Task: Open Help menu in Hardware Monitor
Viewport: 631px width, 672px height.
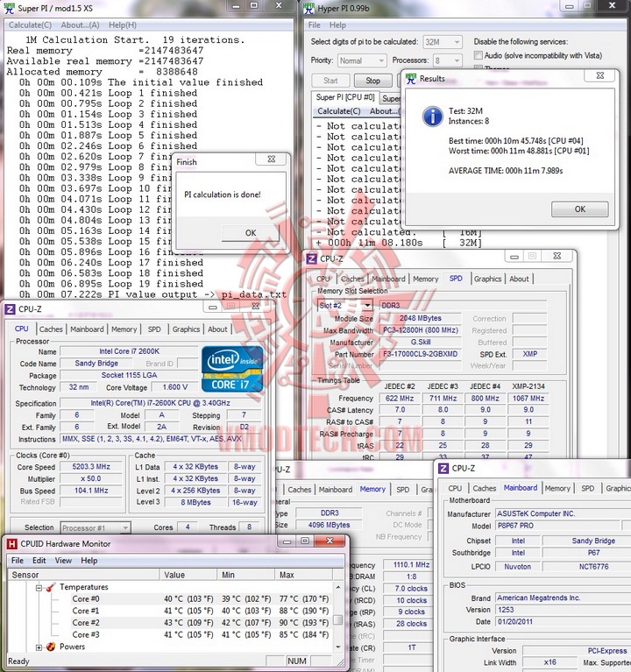Action: coord(89,561)
